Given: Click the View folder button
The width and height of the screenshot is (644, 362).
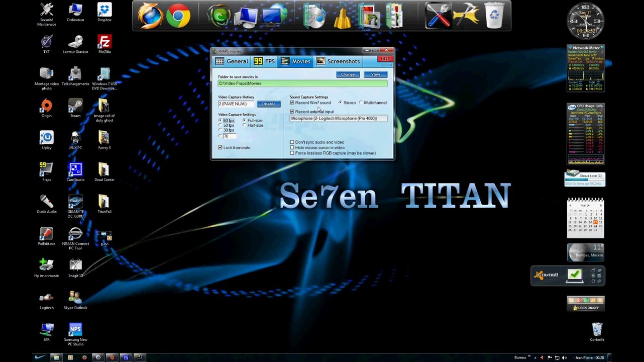Looking at the screenshot, I should click(x=375, y=74).
